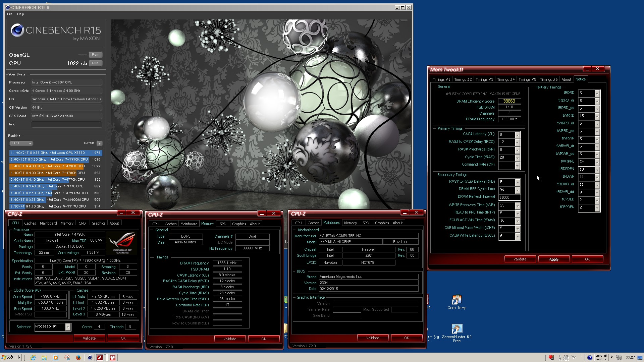Open the ScreenHunter 6.0 Free desktop shortcut
Viewport: 644px width, 362px height.
(x=457, y=333)
